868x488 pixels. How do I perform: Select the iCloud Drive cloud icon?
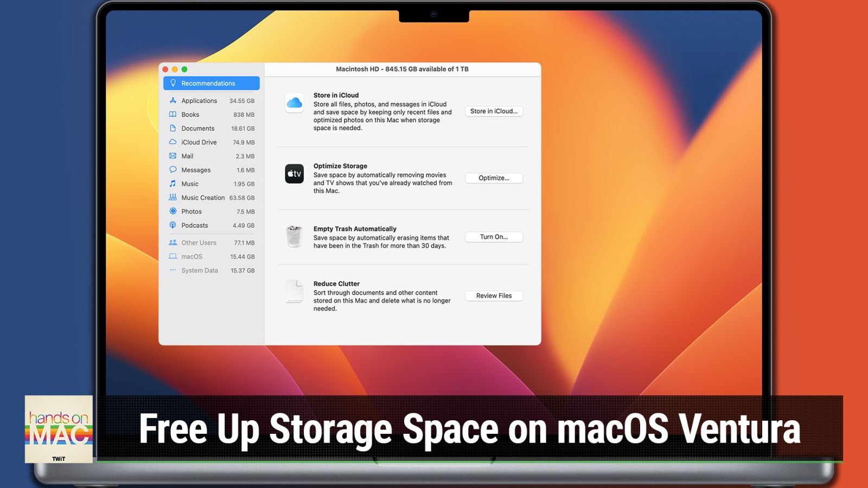click(x=173, y=142)
